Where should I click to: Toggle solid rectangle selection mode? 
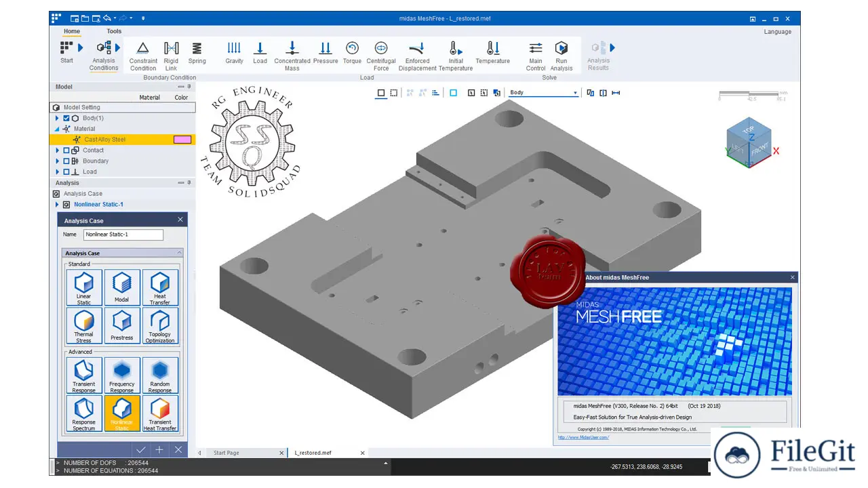click(381, 93)
